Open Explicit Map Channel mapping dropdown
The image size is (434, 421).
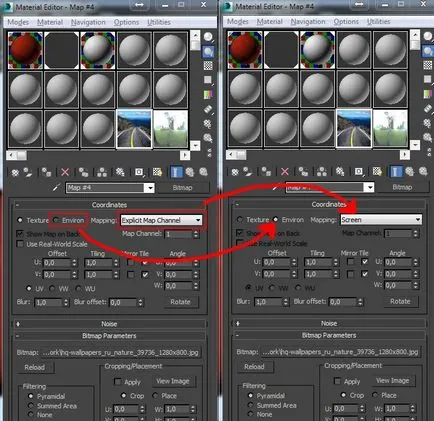161,220
